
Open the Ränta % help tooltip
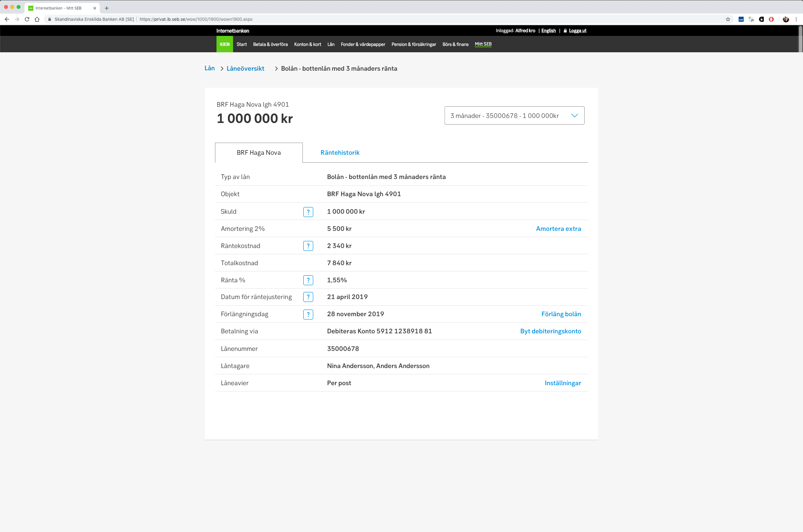[308, 280]
